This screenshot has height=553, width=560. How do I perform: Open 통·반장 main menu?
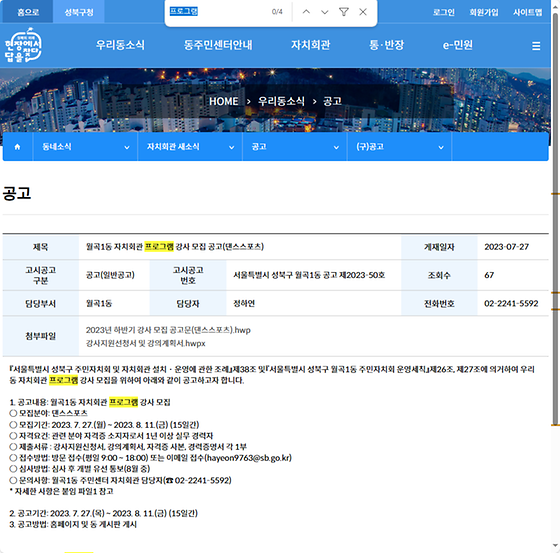[x=386, y=45]
